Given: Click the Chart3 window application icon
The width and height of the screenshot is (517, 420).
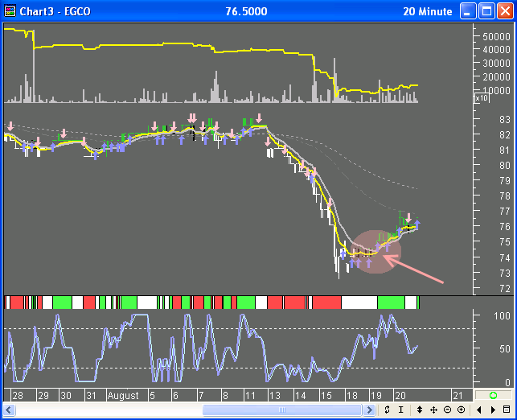Looking at the screenshot, I should (10, 11).
